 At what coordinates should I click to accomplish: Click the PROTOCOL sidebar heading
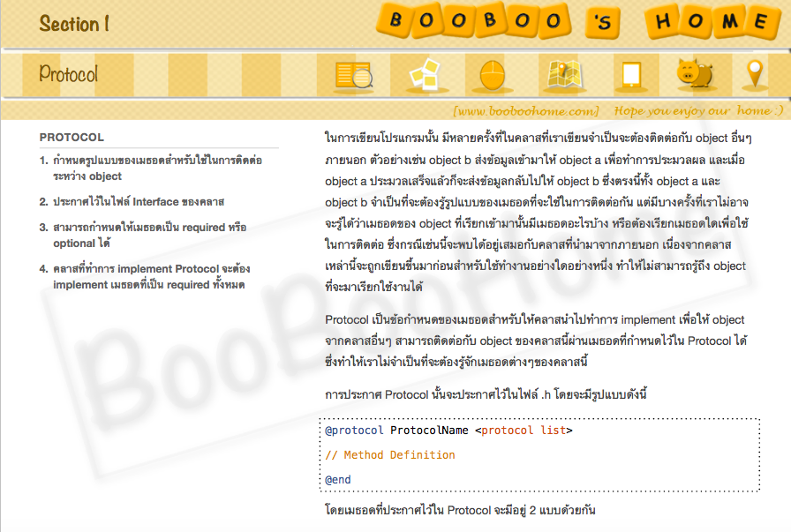tap(72, 137)
